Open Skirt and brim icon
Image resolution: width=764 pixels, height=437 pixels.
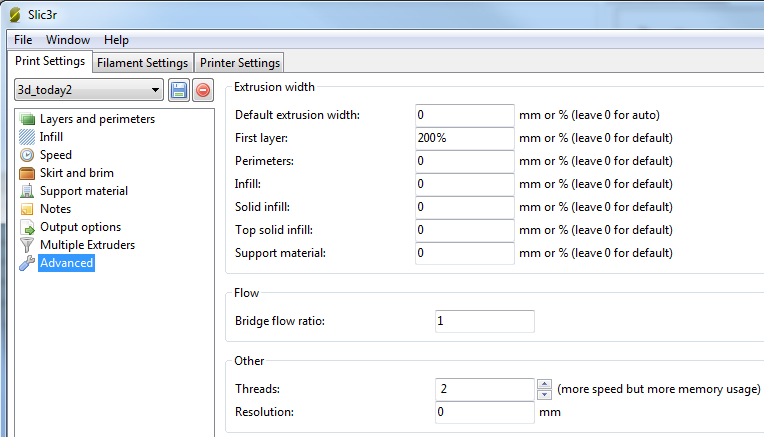tap(28, 173)
